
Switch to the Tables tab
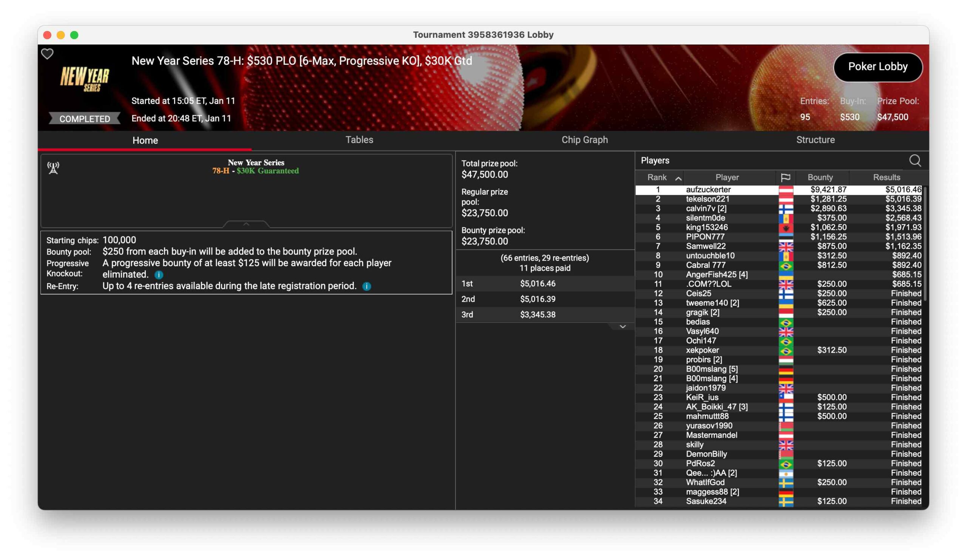[359, 140]
